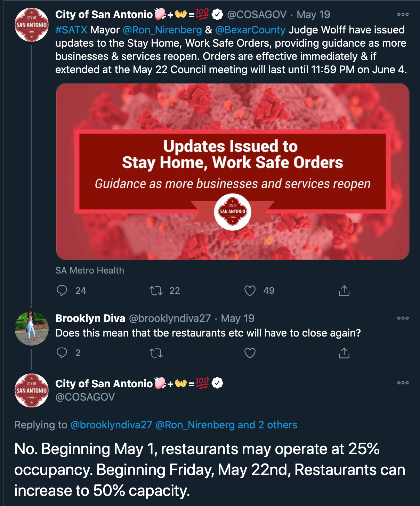Viewport: 420px width, 506px height.
Task: Open the Updates Issued image card
Action: point(232,171)
